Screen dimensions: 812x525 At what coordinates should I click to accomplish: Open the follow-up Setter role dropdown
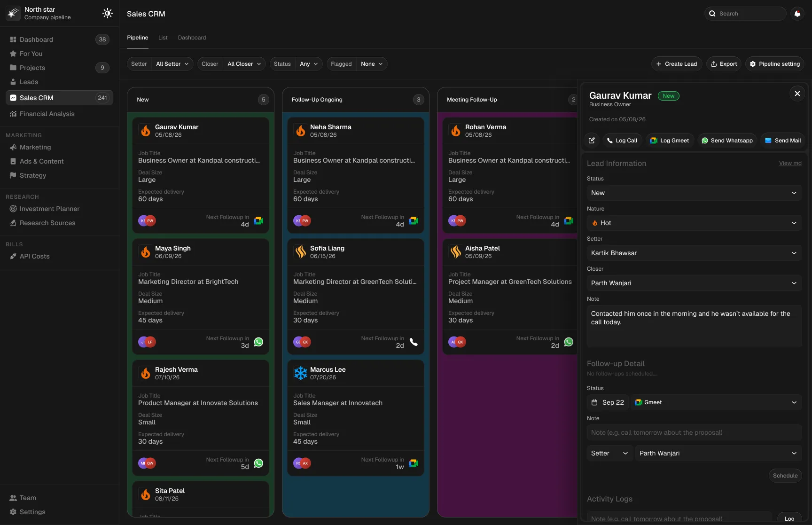click(x=609, y=453)
